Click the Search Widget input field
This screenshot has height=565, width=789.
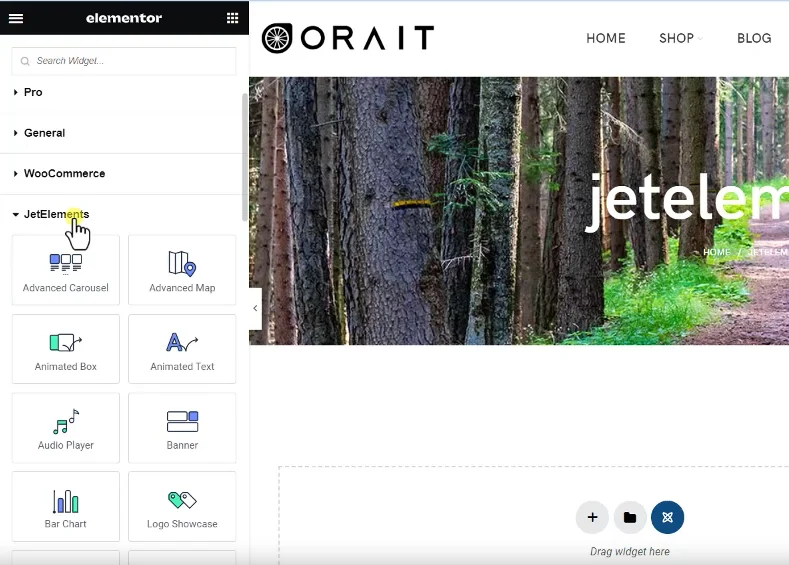pyautogui.click(x=124, y=61)
